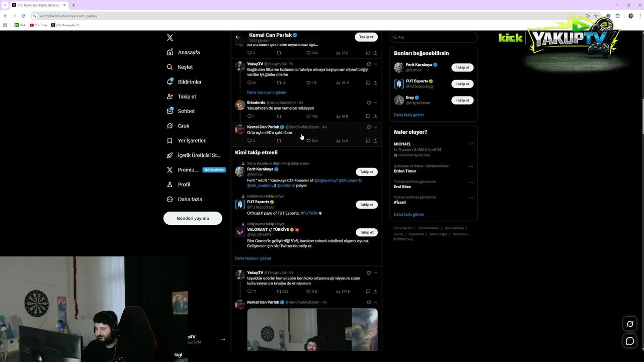Open options for the Erol Köse trend
Image resolution: width=644 pixels, height=362 pixels.
(471, 182)
